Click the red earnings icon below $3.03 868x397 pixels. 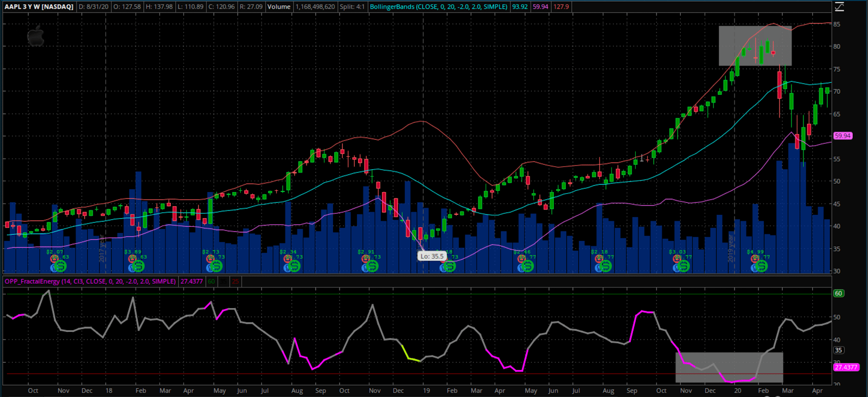coord(678,259)
